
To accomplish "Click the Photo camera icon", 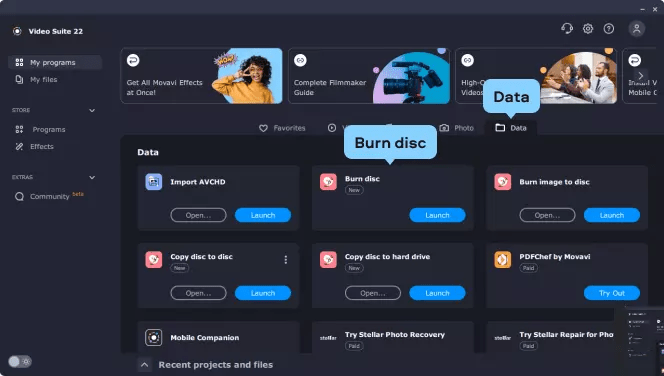I will [444, 128].
